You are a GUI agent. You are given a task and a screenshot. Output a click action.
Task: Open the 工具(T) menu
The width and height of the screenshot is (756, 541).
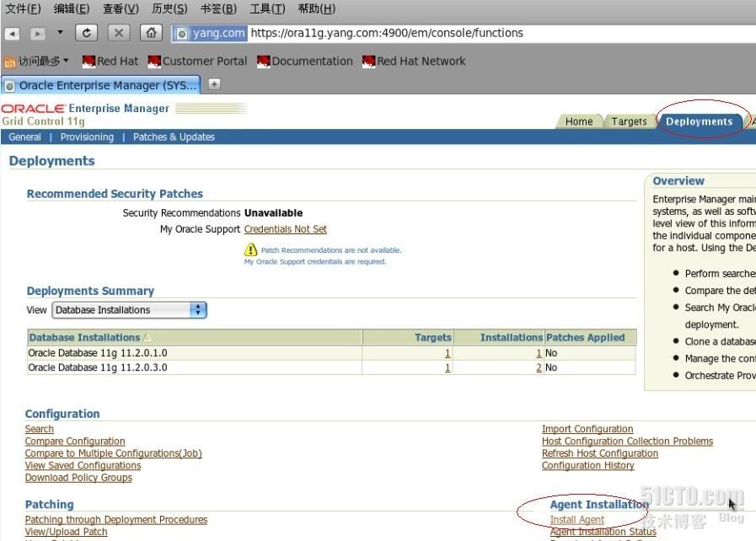(x=267, y=8)
